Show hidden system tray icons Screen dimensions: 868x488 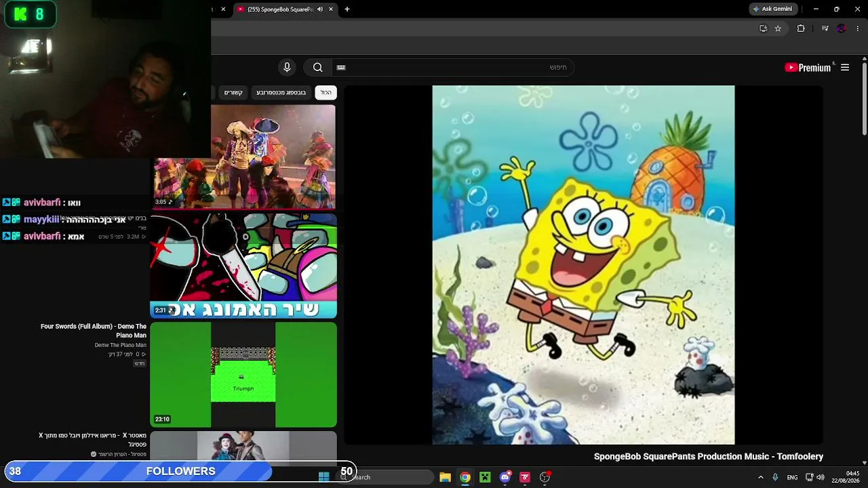(x=760, y=477)
